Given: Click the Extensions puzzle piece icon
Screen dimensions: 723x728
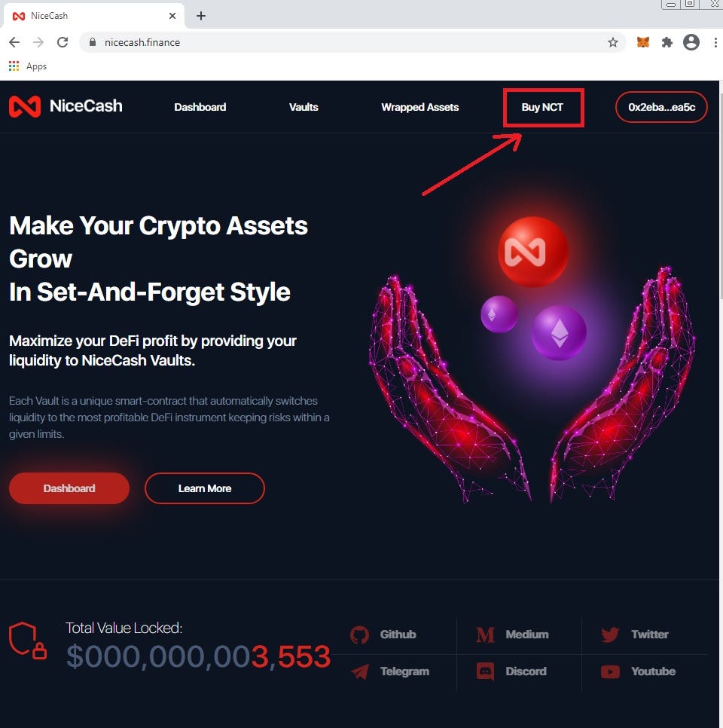Looking at the screenshot, I should 667,42.
